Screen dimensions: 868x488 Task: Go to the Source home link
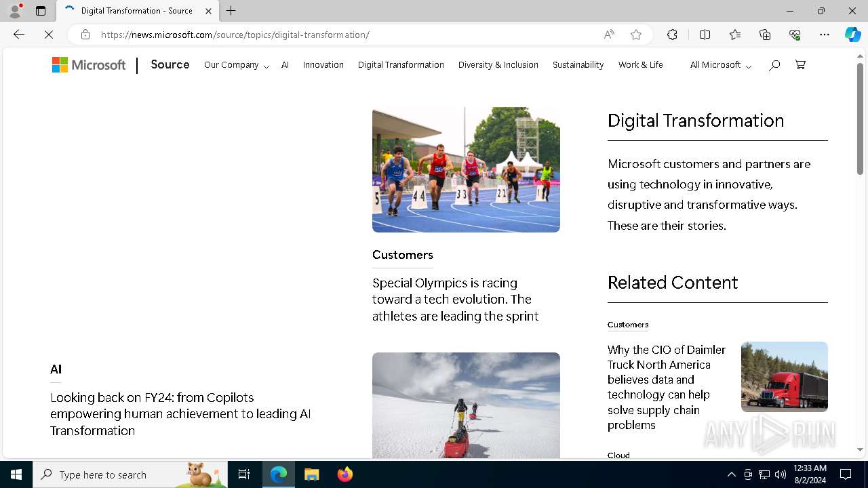(170, 65)
